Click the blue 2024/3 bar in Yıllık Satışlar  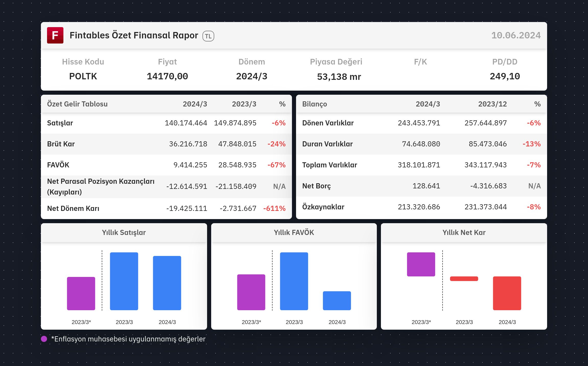tap(167, 283)
